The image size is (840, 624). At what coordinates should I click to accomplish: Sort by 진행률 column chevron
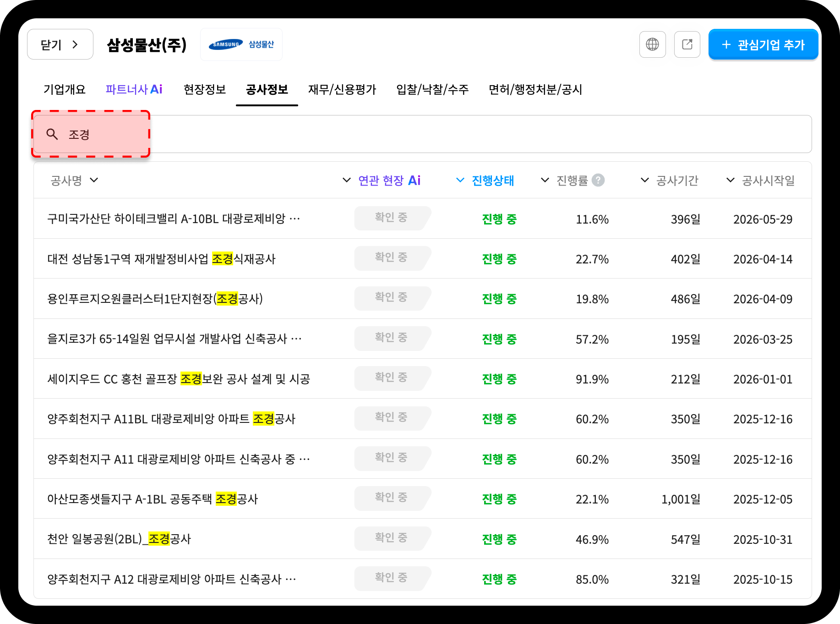click(545, 180)
